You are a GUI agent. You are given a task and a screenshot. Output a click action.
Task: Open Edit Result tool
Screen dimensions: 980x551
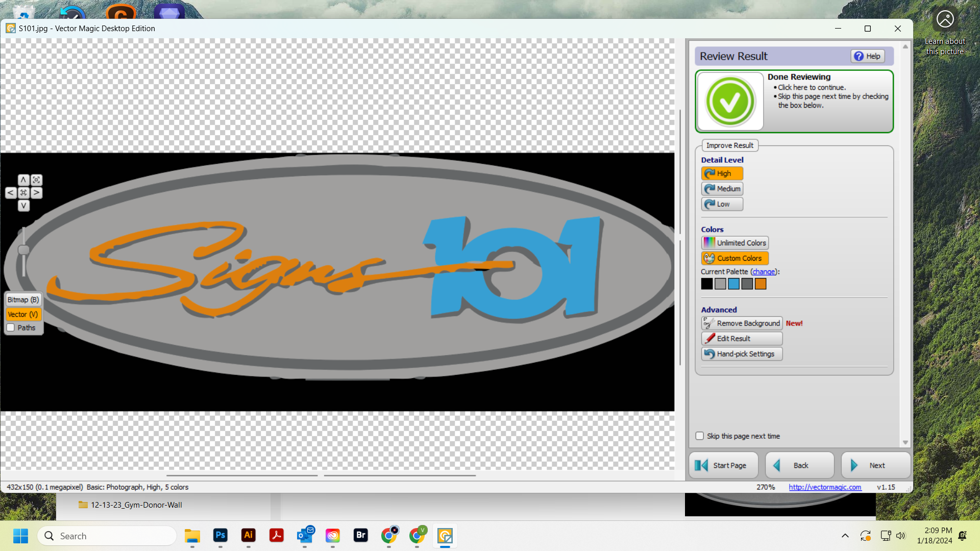(x=742, y=339)
